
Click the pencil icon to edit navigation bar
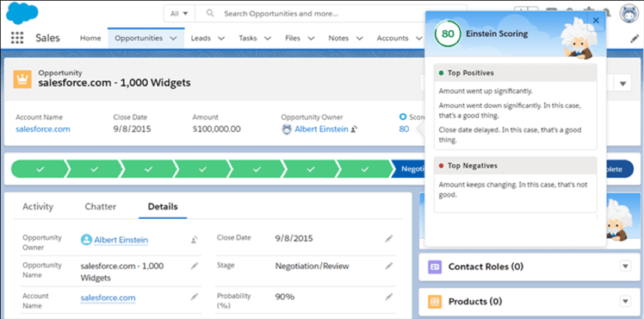pos(634,38)
